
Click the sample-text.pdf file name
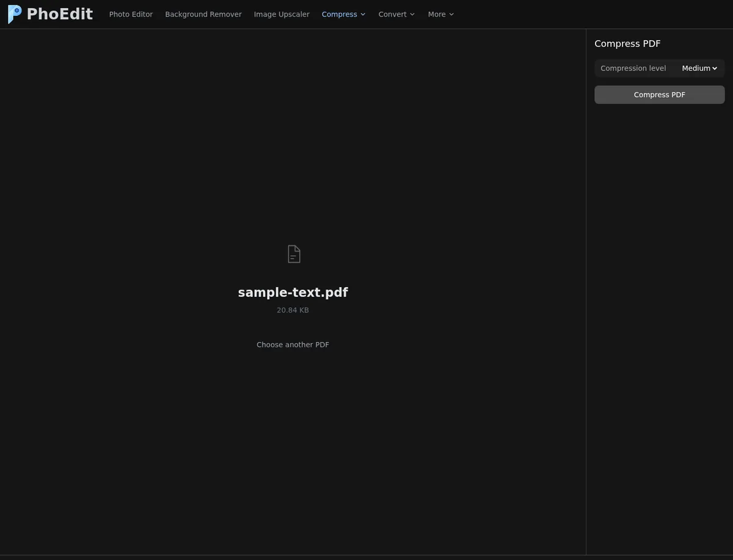coord(293,293)
